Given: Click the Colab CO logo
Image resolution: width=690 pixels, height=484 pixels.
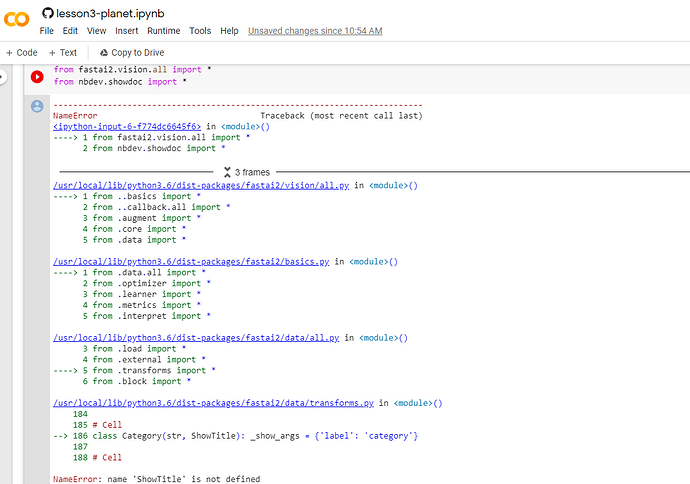Looking at the screenshot, I should [x=16, y=19].
